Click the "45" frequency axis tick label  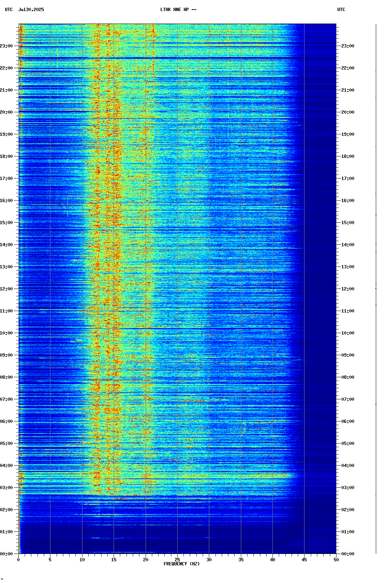304,560
